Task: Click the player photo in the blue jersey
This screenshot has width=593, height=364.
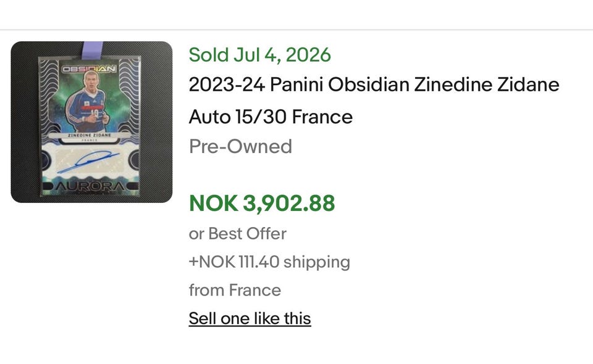Action: pos(88,102)
